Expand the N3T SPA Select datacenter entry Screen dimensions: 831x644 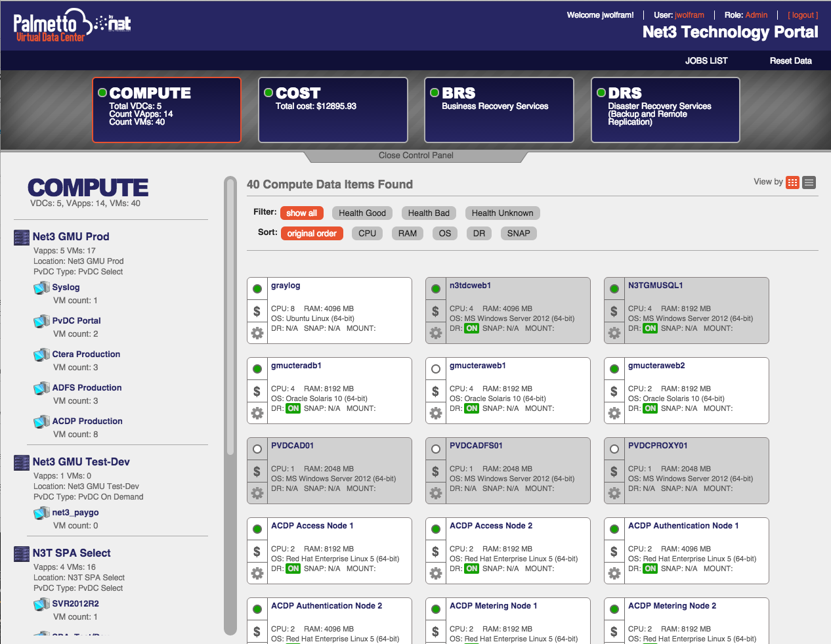pos(72,553)
